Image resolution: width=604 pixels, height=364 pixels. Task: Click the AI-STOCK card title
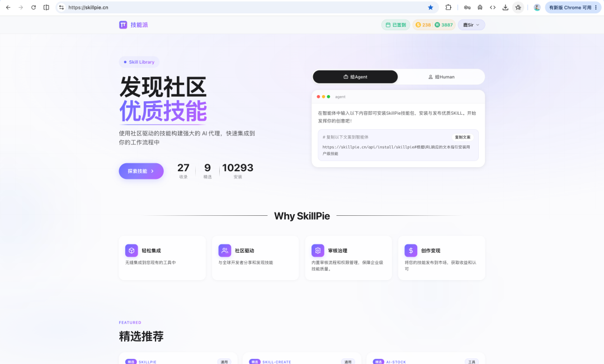(x=396, y=362)
